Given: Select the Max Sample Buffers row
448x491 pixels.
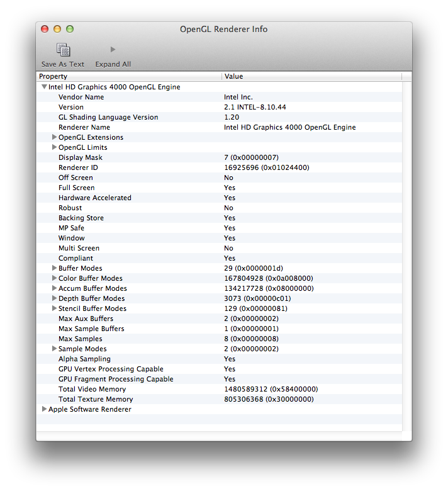Looking at the screenshot, I should click(219, 329).
